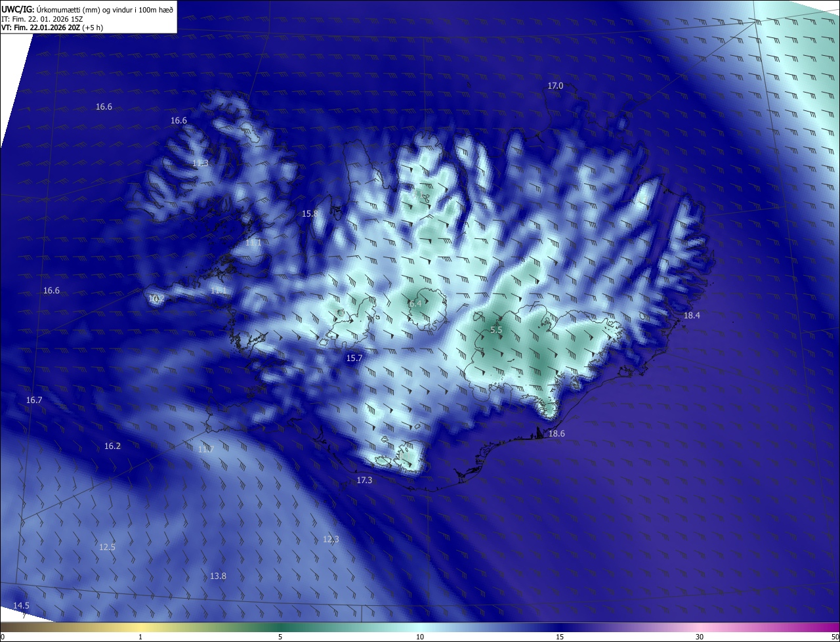Click the 0 tick on the color scale
Viewport: 840px width, 642px height.
(3, 637)
